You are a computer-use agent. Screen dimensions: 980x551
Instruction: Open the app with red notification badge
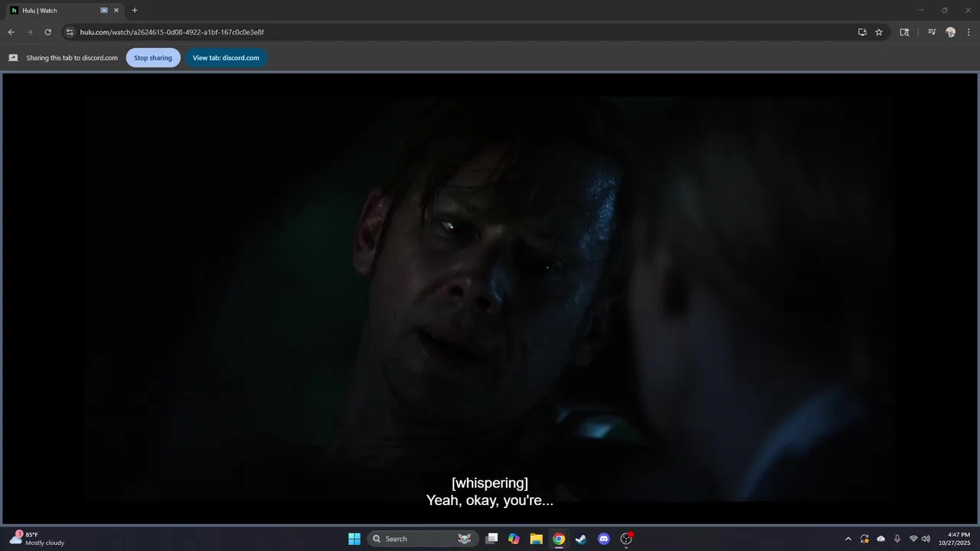tap(626, 539)
